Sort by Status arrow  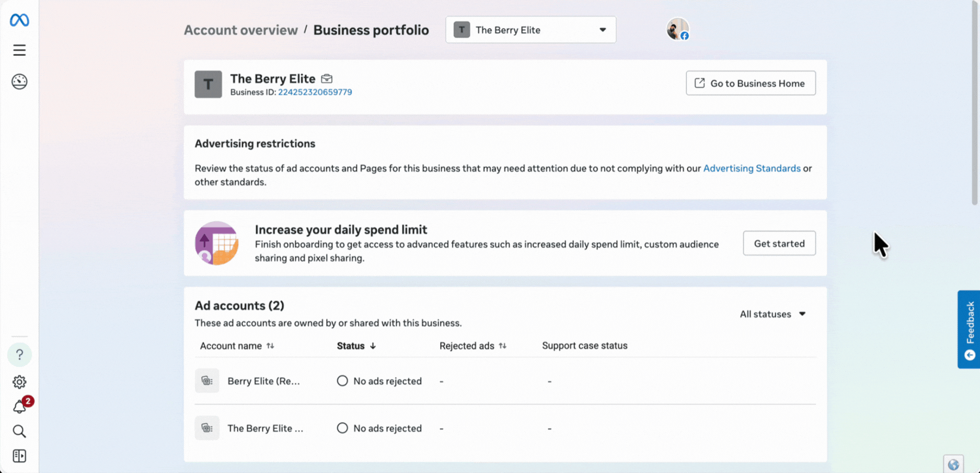(x=373, y=346)
